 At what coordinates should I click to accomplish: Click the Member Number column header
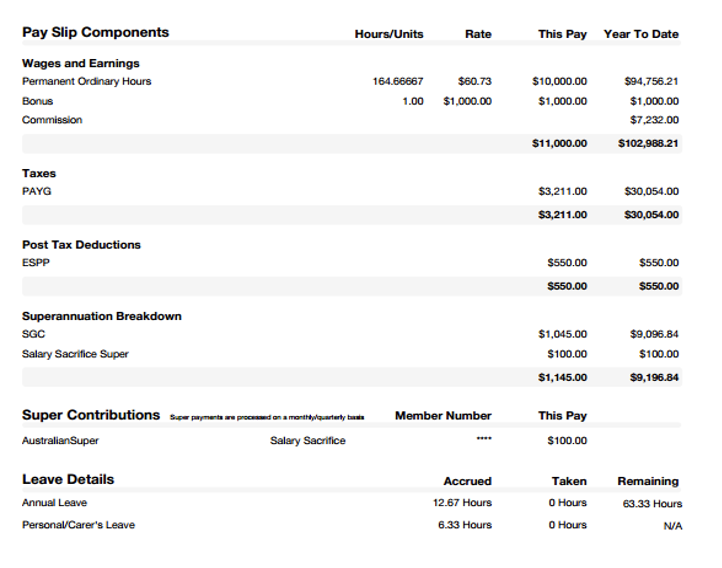tap(443, 415)
